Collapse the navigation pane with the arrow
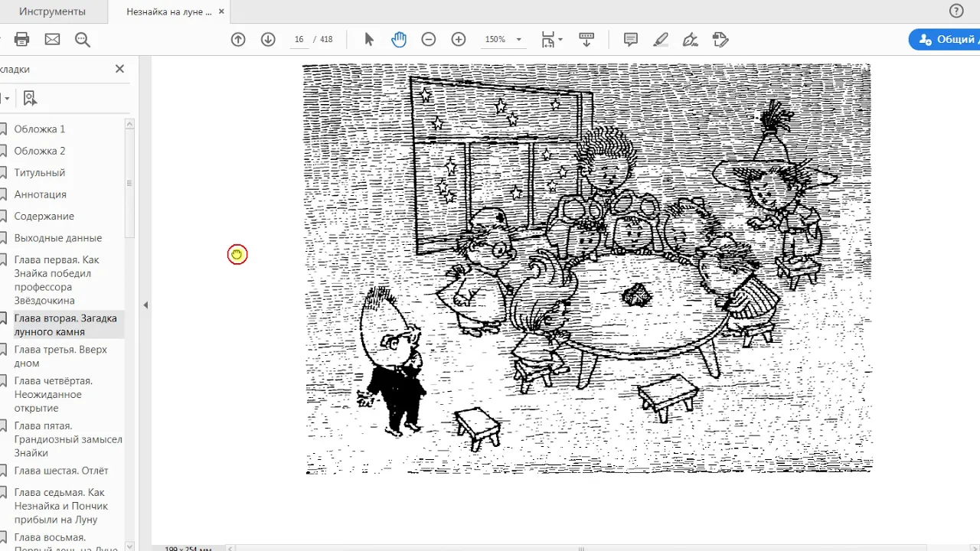This screenshot has height=551, width=980. click(x=145, y=305)
